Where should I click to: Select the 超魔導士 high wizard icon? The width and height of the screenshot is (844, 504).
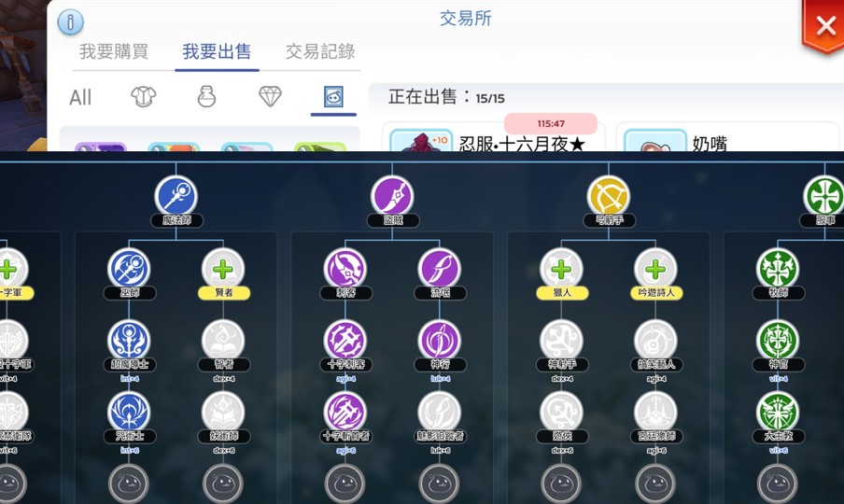pos(129,340)
